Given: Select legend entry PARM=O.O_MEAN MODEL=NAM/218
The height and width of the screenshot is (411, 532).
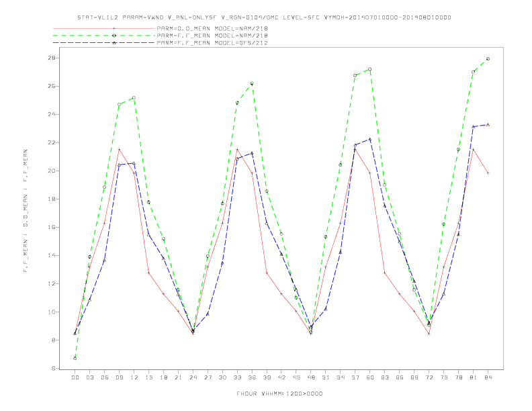Looking at the screenshot, I should pyautogui.click(x=212, y=28).
